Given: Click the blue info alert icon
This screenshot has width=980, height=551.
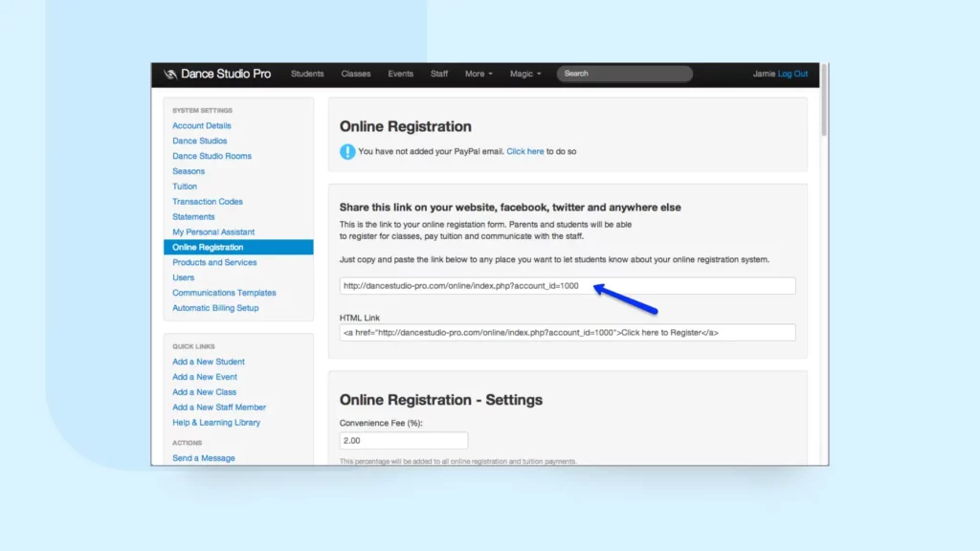Looking at the screenshot, I should point(347,151).
